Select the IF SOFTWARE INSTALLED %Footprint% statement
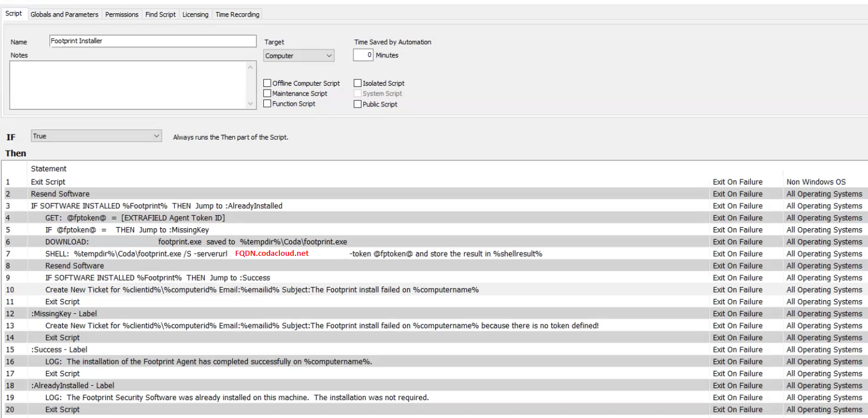The height and width of the screenshot is (418, 868). (172, 205)
